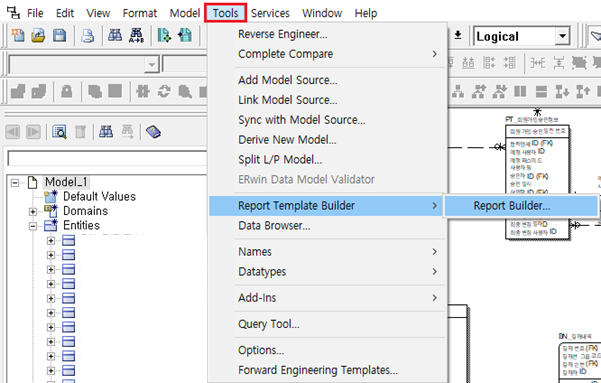Open the Help menu
Viewport: 601px width, 383px height.
click(x=366, y=13)
